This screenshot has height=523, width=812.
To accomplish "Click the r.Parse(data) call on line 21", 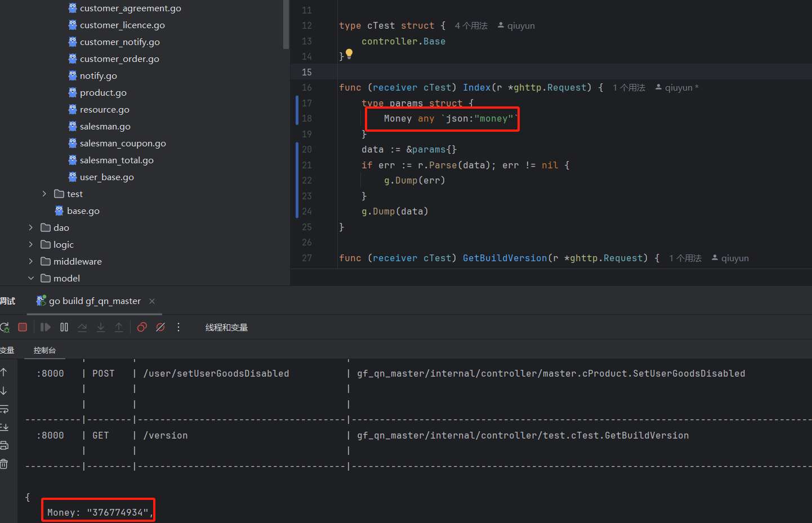I will 457,165.
